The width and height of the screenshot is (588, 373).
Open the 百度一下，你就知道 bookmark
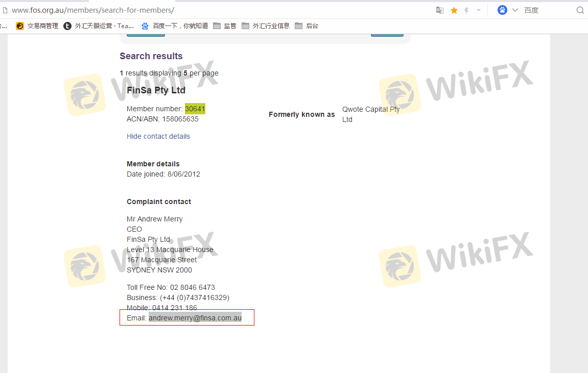pos(175,26)
